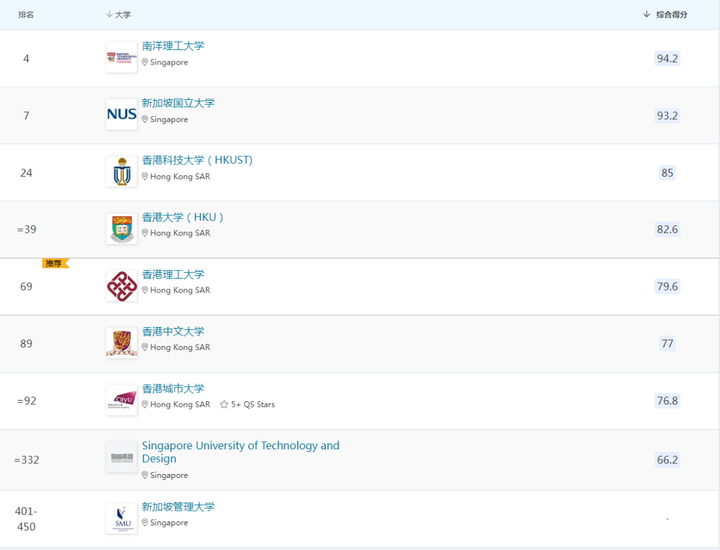The image size is (720, 550).
Task: Click the rank =332 cell
Action: [27, 460]
